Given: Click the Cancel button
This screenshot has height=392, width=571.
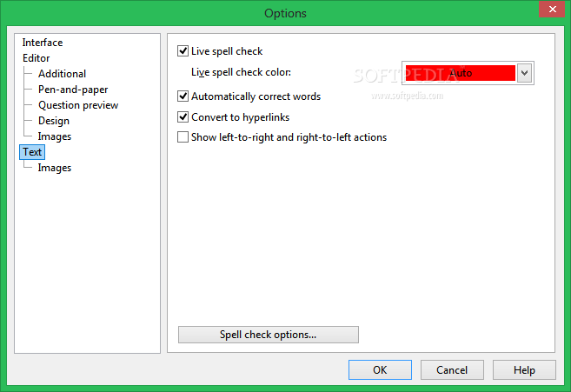Looking at the screenshot, I should [452, 369].
